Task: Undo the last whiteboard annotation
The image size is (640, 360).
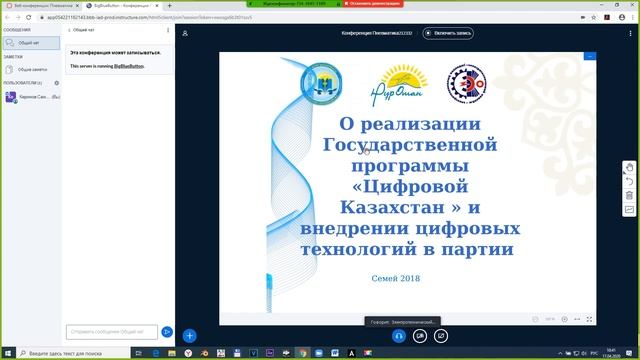Action: (629, 181)
